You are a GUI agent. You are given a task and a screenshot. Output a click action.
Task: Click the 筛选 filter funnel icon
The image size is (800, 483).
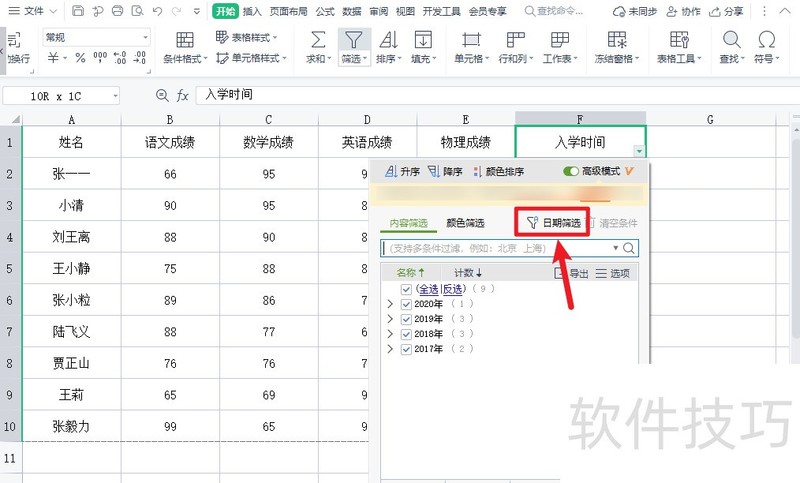click(353, 40)
